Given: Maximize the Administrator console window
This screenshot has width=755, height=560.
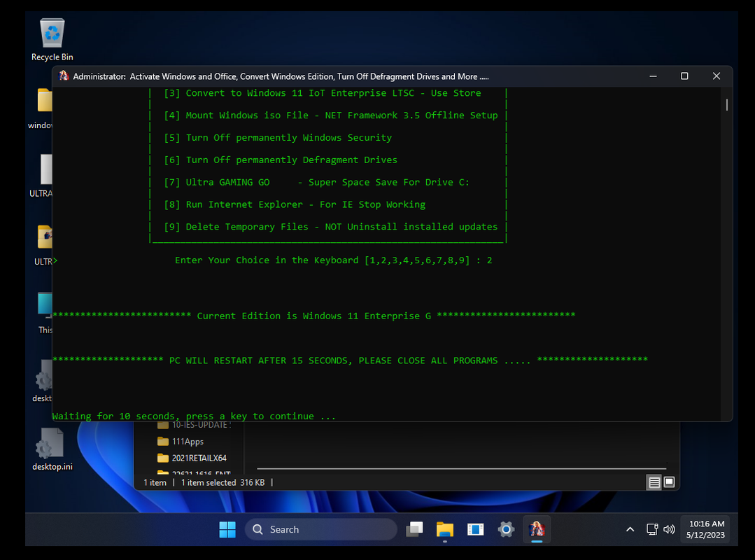Looking at the screenshot, I should tap(684, 76).
